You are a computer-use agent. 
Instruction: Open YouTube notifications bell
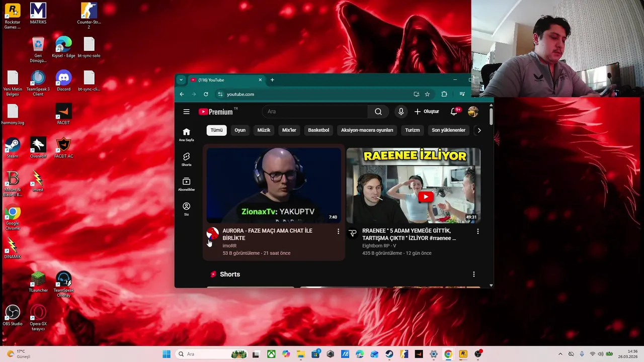pos(454,112)
